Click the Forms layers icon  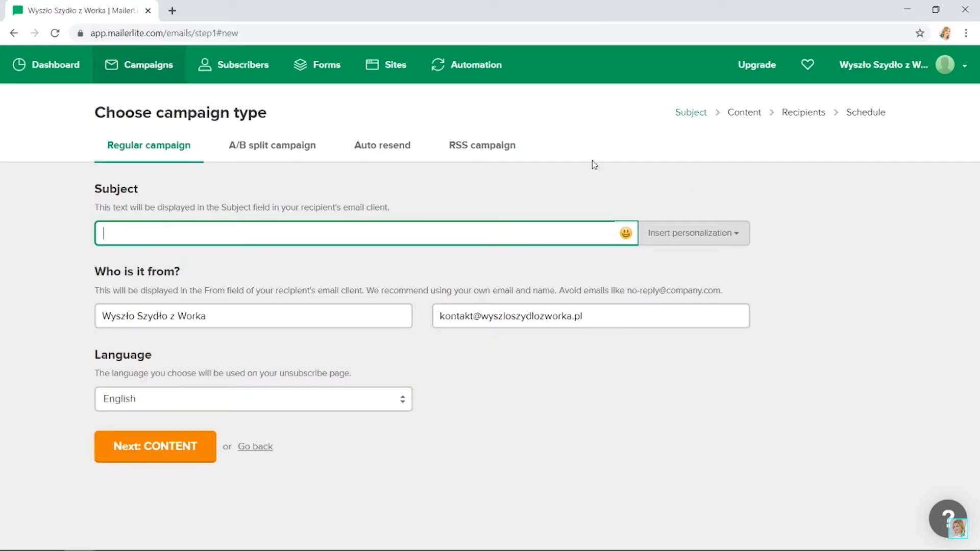pyautogui.click(x=300, y=65)
